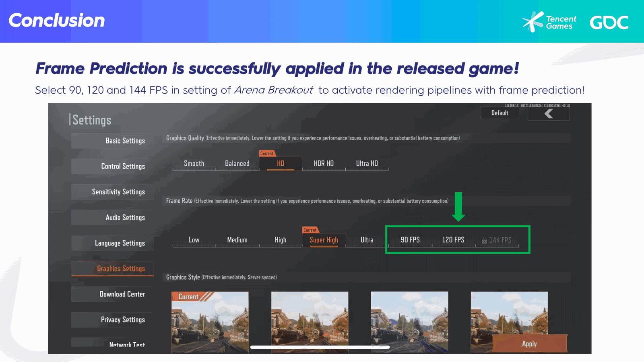644x362 pixels.
Task: Click the Settings page title
Action: (x=92, y=120)
